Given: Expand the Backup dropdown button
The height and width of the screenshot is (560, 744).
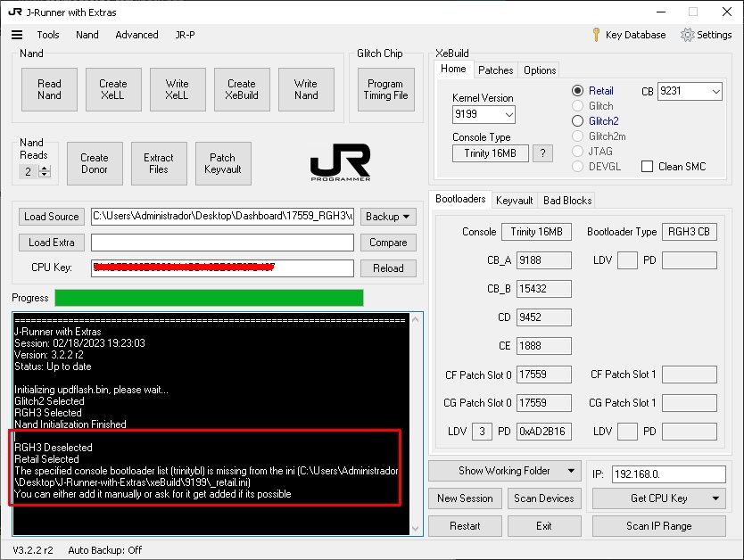Looking at the screenshot, I should pos(388,217).
